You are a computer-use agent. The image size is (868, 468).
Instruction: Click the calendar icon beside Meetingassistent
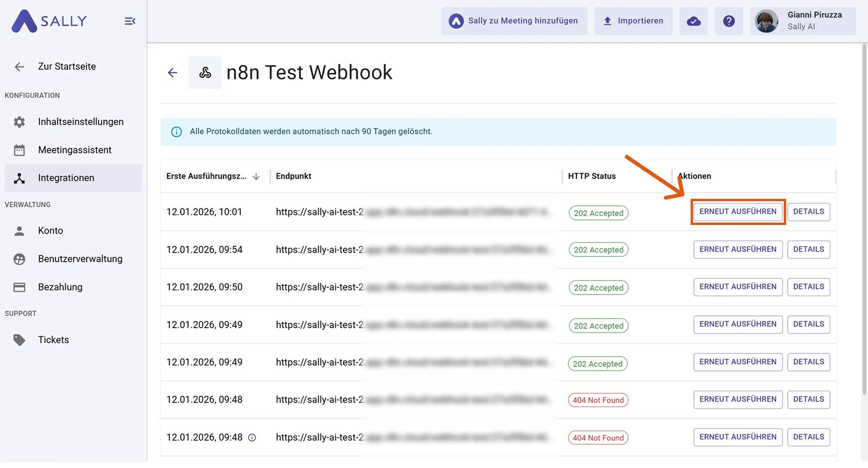coord(19,150)
